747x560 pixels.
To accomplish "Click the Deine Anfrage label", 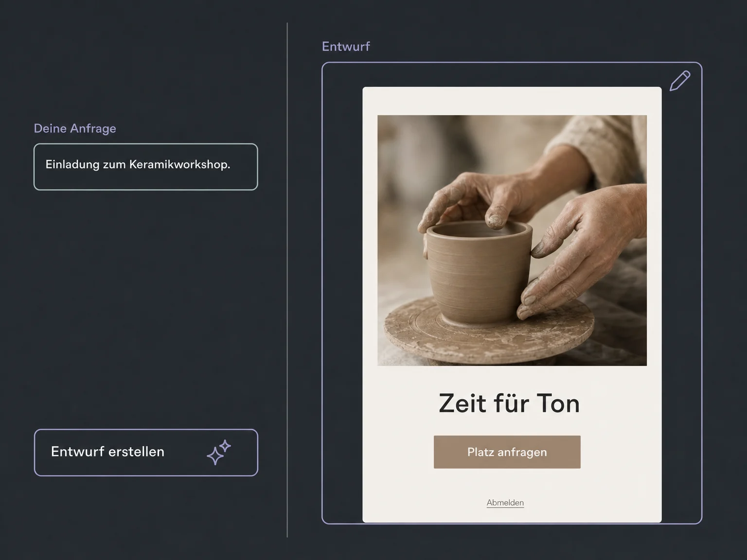I will coord(75,128).
